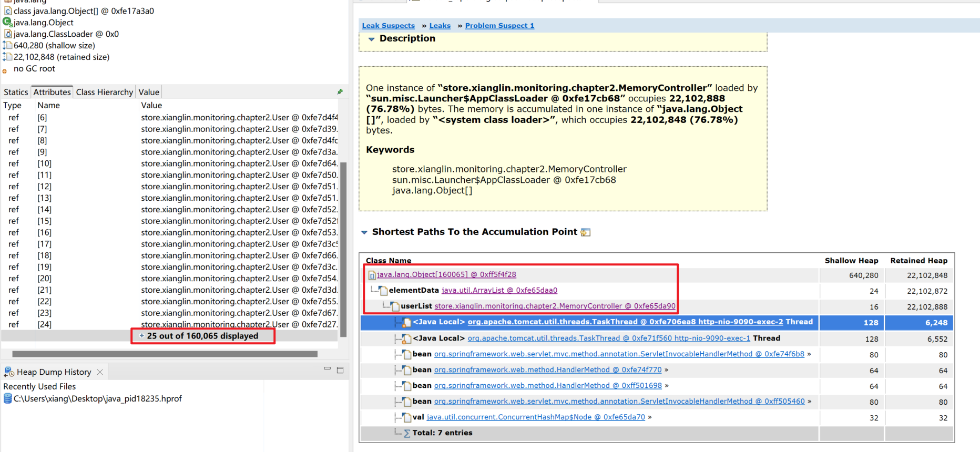The height and width of the screenshot is (452, 980).
Task: Click the sigma icon beside Total: 7 entries
Action: 407,433
